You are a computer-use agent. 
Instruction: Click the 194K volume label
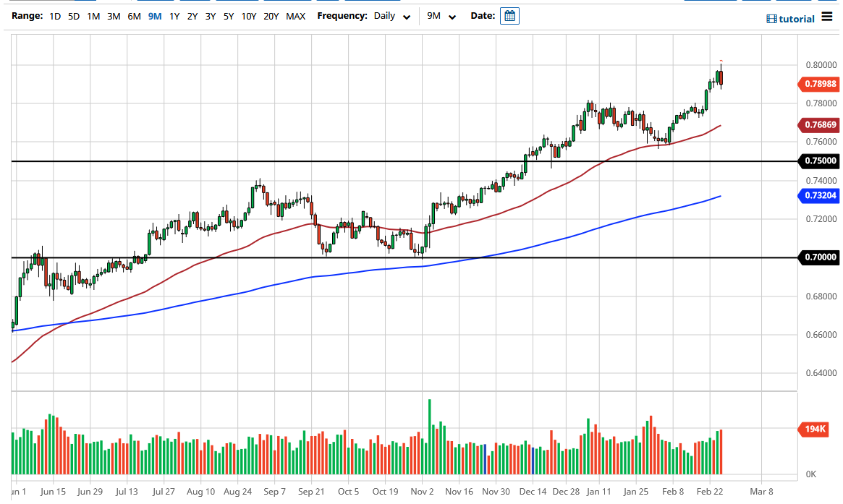pos(813,429)
